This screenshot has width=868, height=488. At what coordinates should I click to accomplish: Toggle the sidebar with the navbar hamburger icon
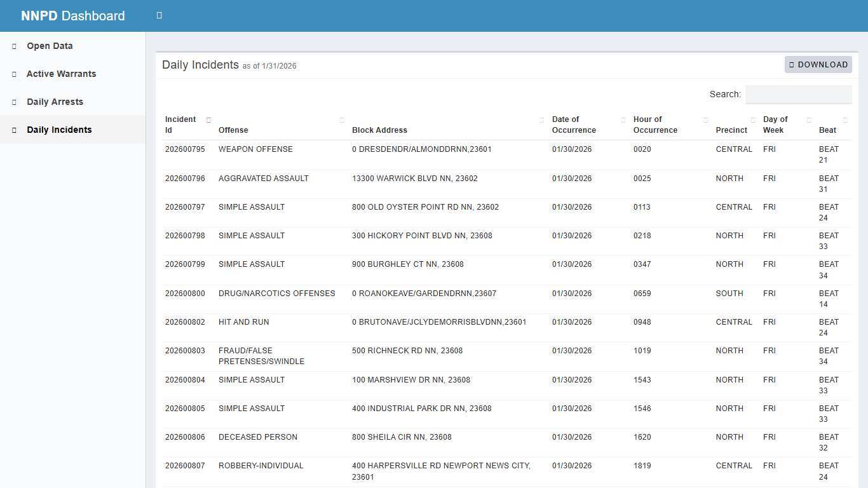point(159,14)
